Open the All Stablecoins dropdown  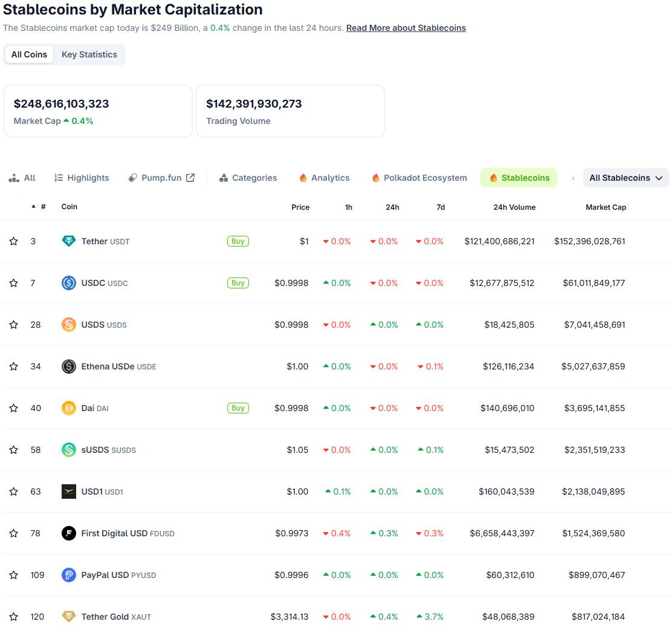click(625, 178)
